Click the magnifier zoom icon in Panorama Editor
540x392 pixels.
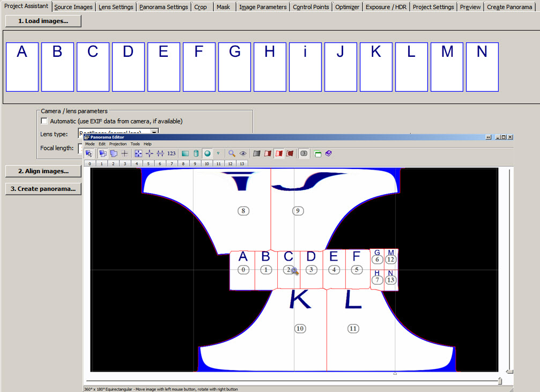click(232, 153)
